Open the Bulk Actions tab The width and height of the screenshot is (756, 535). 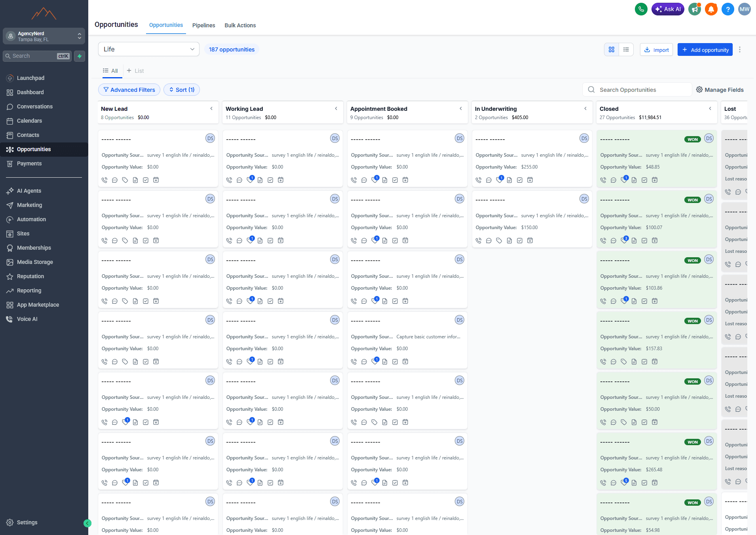coord(240,25)
